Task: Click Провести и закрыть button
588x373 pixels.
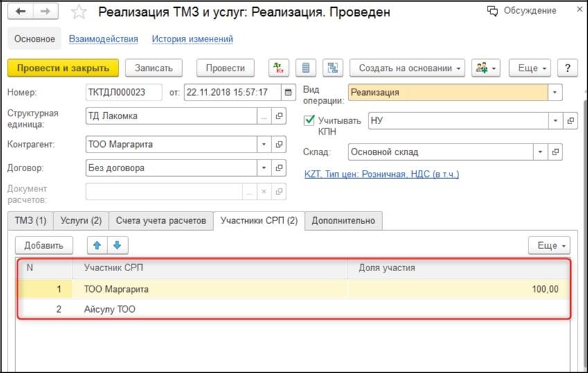Action: (63, 68)
